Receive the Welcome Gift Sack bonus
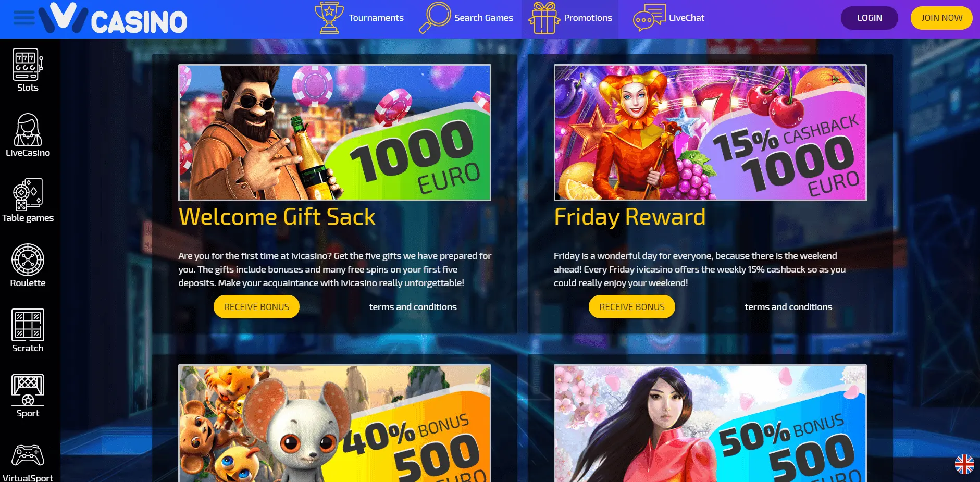This screenshot has width=980, height=482. [256, 307]
